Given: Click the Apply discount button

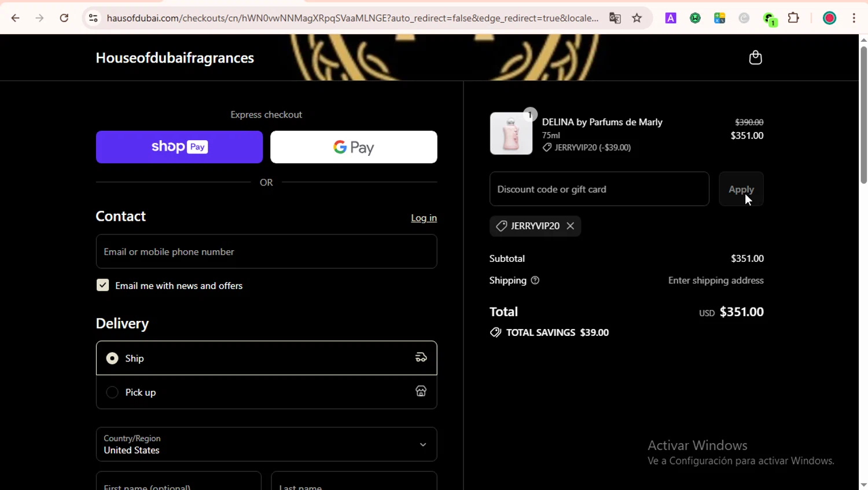Looking at the screenshot, I should point(741,189).
